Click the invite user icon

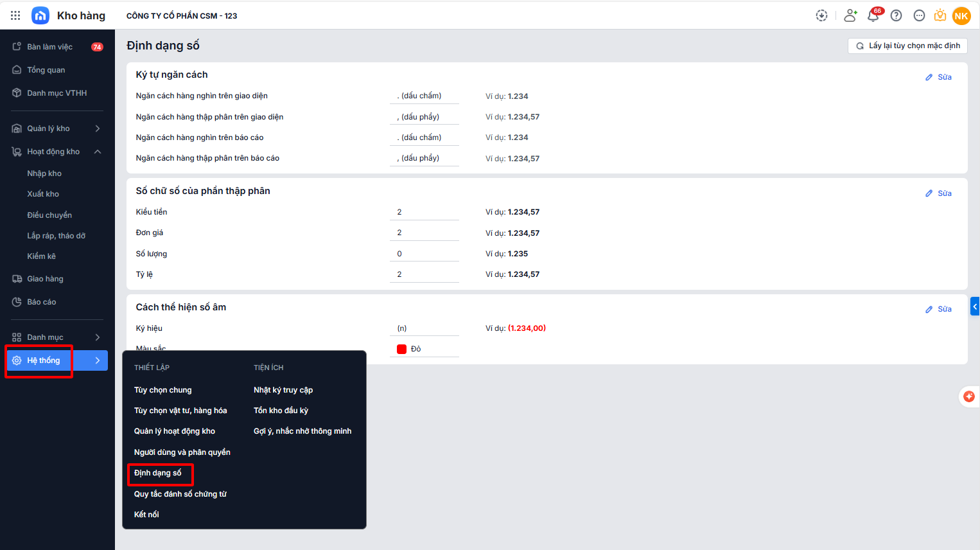point(850,15)
